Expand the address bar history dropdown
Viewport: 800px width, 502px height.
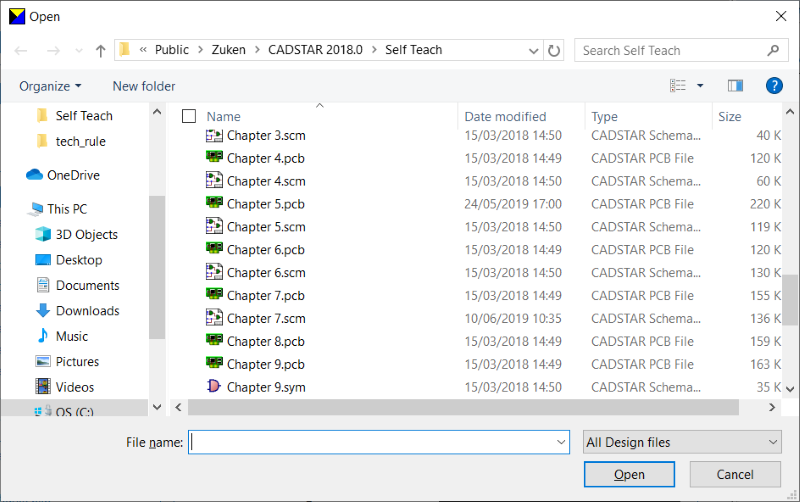(x=534, y=51)
